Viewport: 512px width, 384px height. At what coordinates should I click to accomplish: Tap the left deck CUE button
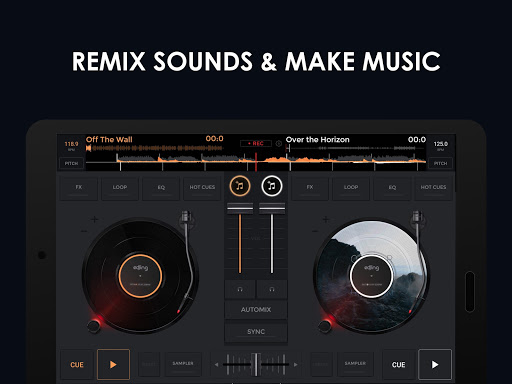77,364
